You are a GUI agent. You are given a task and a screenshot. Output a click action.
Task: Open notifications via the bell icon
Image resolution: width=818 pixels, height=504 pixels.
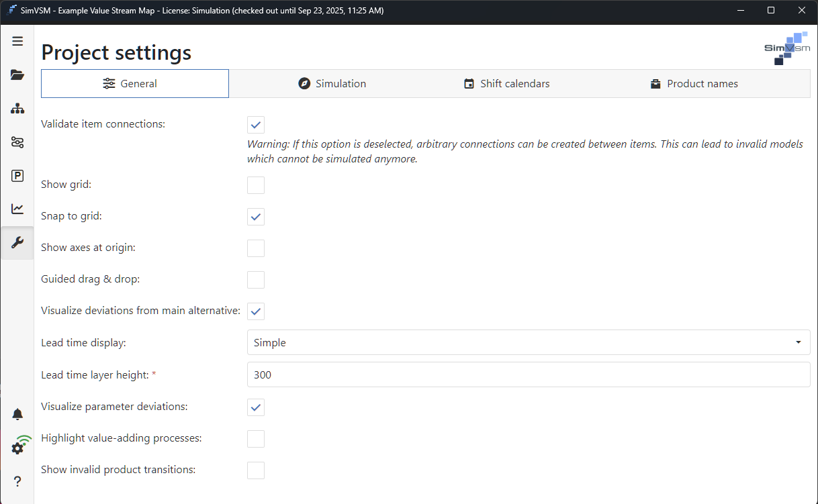point(17,414)
